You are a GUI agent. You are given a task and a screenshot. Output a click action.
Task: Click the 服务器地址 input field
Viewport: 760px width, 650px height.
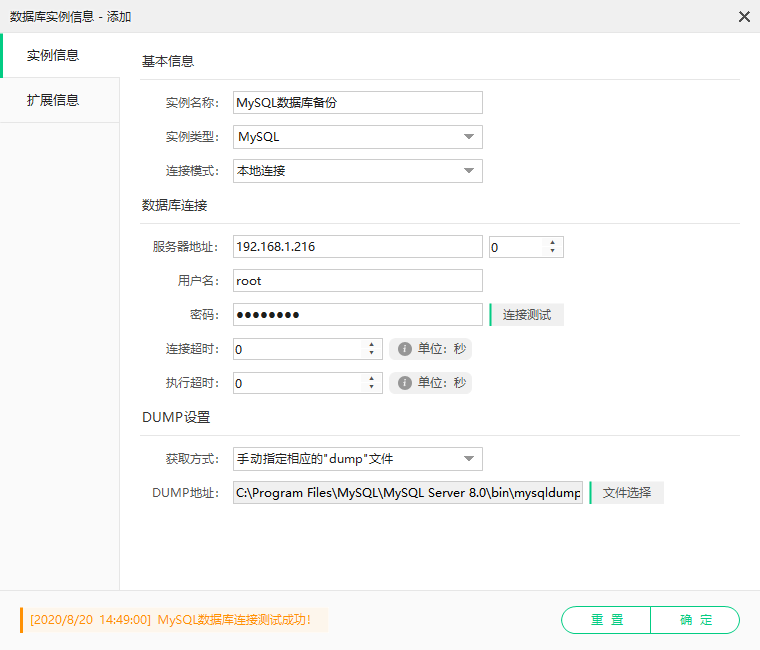(358, 247)
